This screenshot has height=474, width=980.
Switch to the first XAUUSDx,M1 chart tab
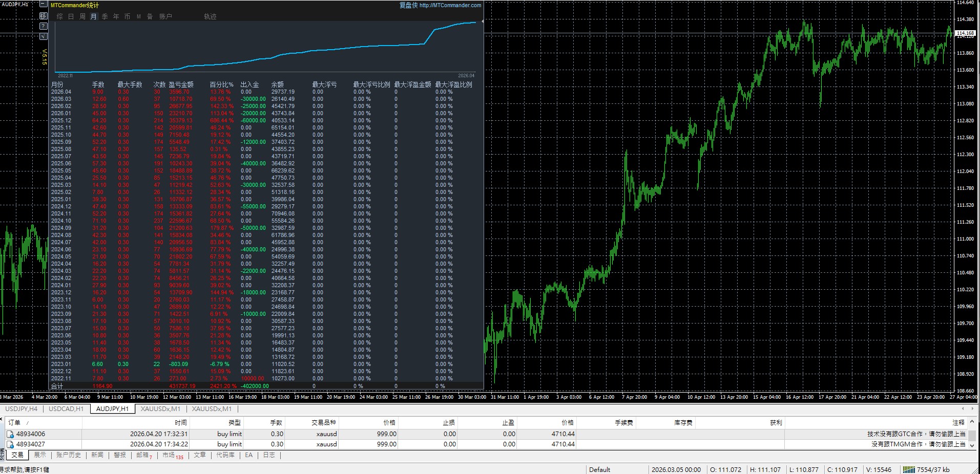(160, 408)
